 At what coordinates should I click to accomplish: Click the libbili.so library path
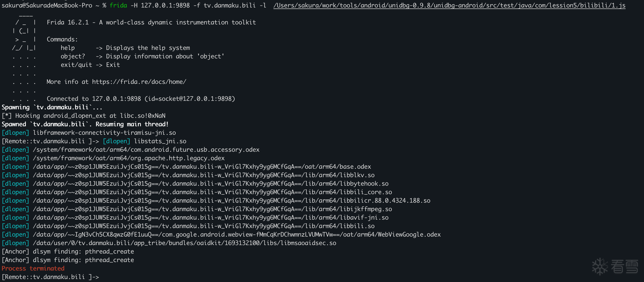[203, 226]
